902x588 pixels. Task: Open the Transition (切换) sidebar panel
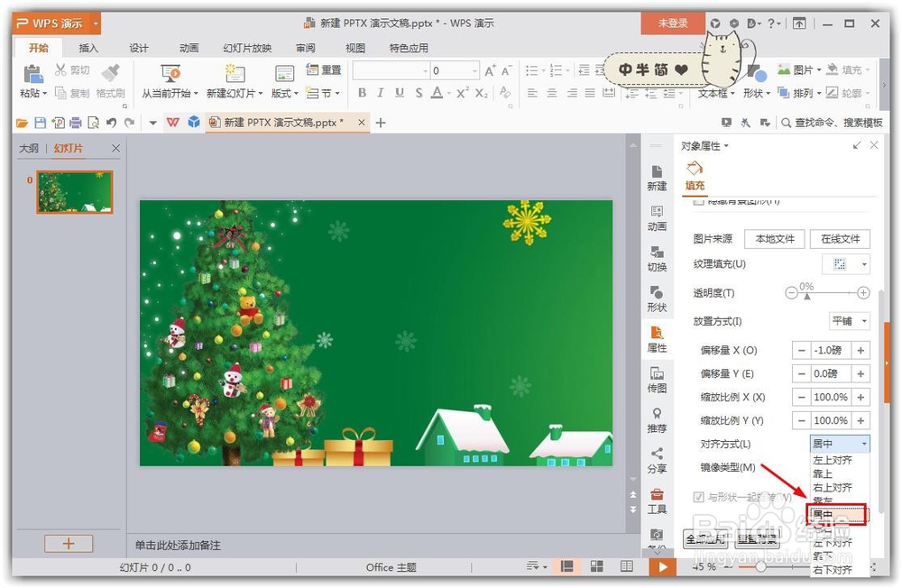point(657,258)
